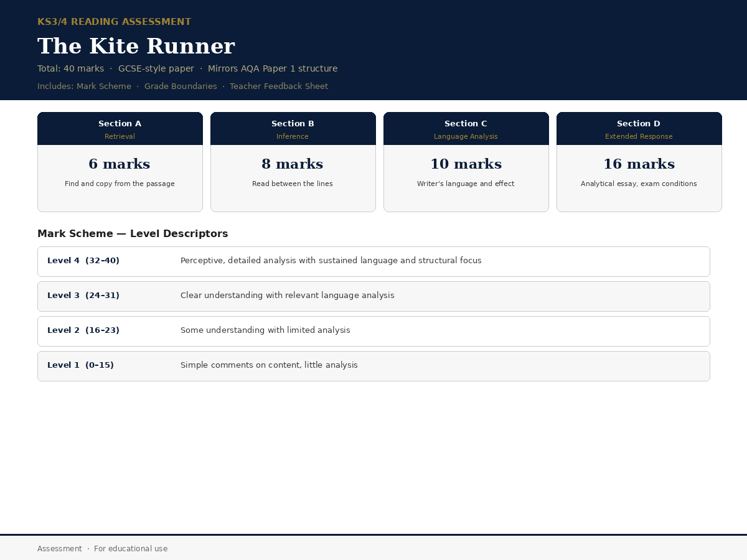
Task: Select the Level 4 (32–40) descriptor row
Action: [374, 261]
